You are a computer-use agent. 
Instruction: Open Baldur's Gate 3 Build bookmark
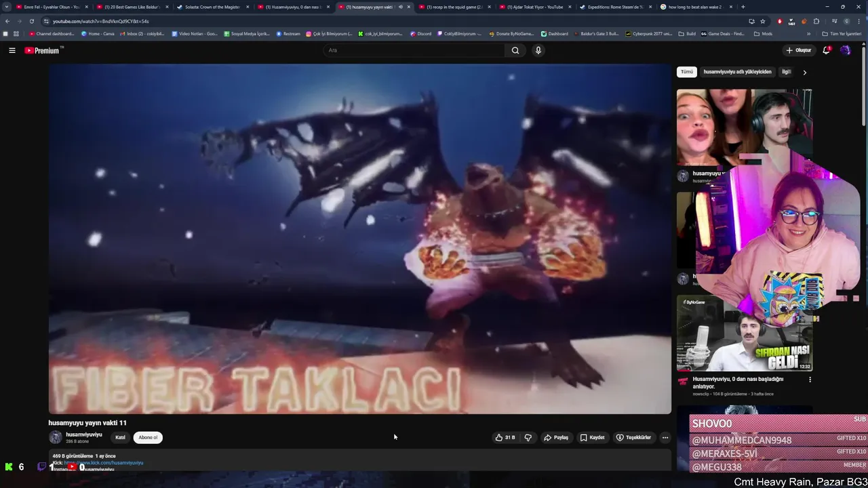pos(597,33)
